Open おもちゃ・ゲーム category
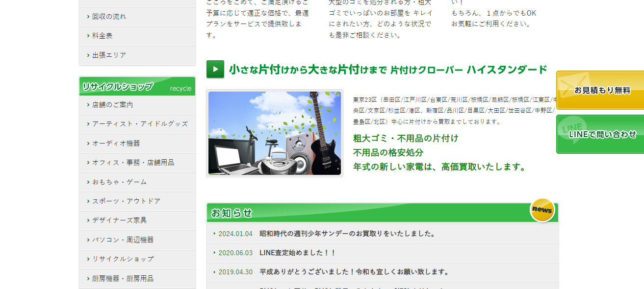Image resolution: width=644 pixels, height=289 pixels. [x=119, y=182]
